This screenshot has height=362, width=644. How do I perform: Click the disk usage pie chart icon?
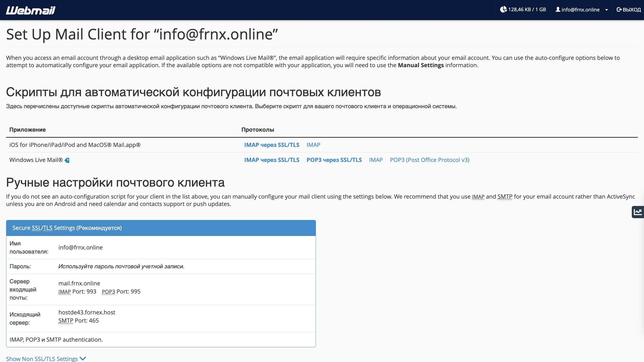(503, 9)
